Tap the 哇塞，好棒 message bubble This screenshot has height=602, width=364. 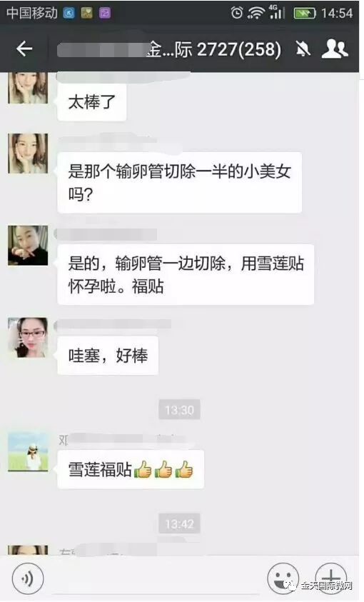pyautogui.click(x=108, y=356)
